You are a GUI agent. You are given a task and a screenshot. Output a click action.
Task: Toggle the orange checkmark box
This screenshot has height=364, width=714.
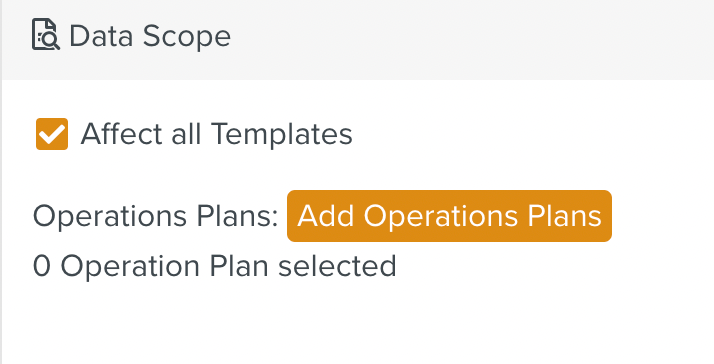52,134
